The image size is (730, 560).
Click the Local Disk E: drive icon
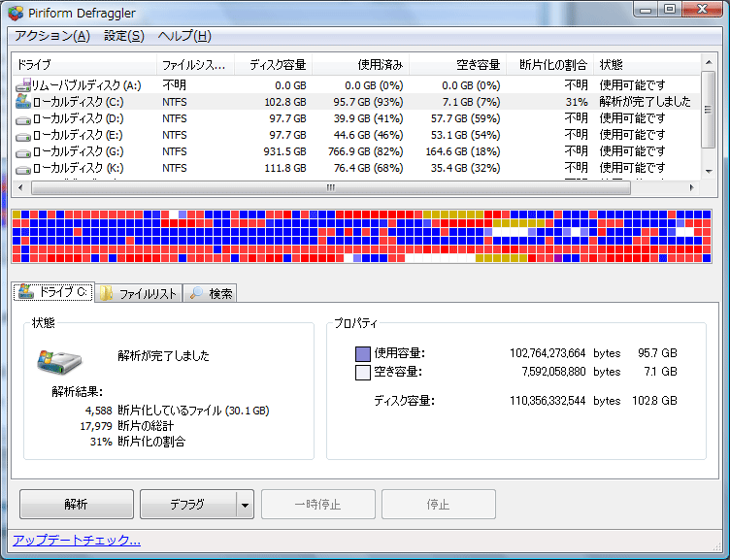[x=23, y=137]
